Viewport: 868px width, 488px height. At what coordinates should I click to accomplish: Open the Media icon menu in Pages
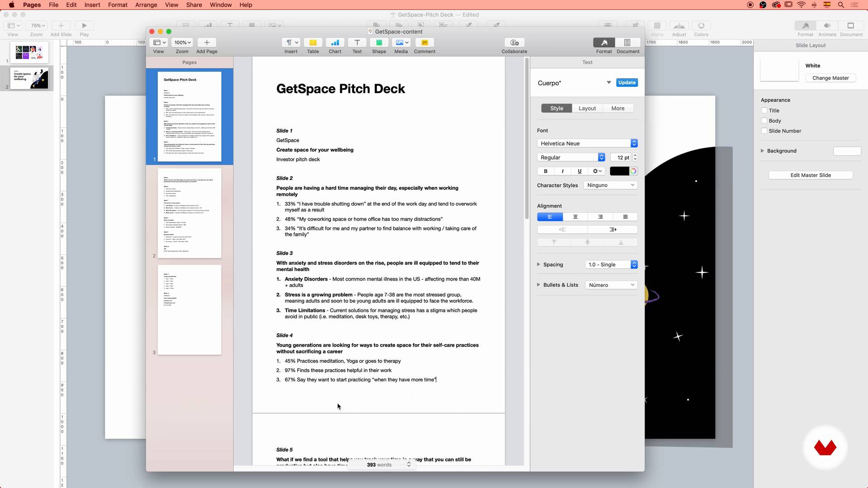[x=401, y=42]
